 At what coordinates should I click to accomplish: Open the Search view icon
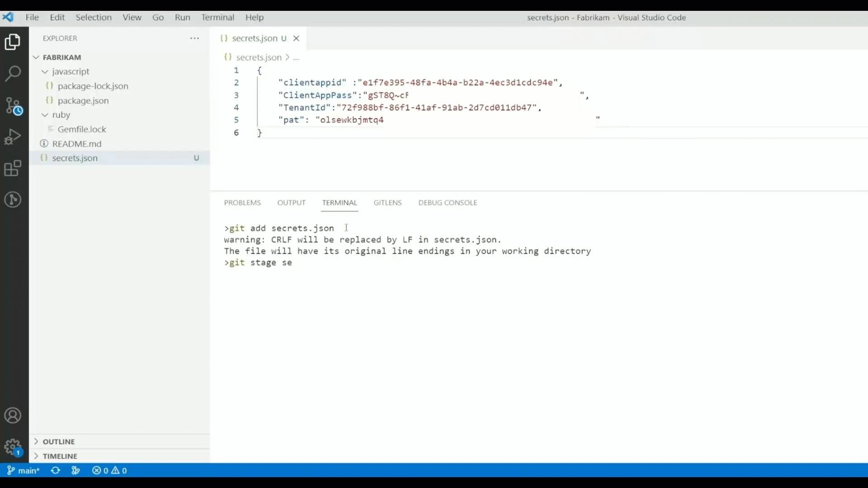pos(13,73)
